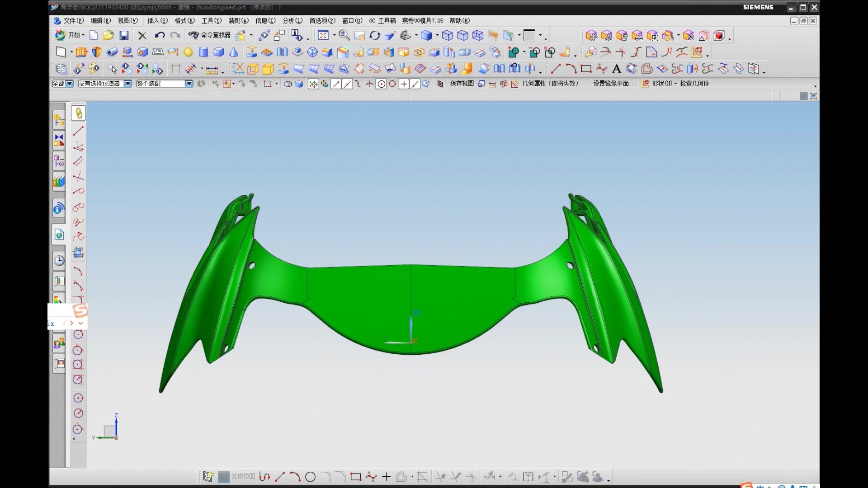This screenshot has width=868, height=488.
Task: Open the 整个装配 selection scope dropdown
Action: coord(189,84)
